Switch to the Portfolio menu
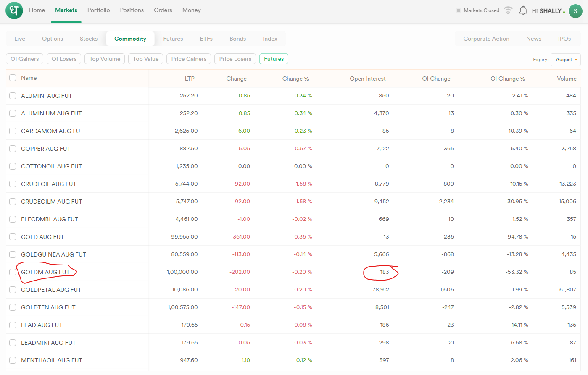The image size is (588, 375). [x=98, y=10]
